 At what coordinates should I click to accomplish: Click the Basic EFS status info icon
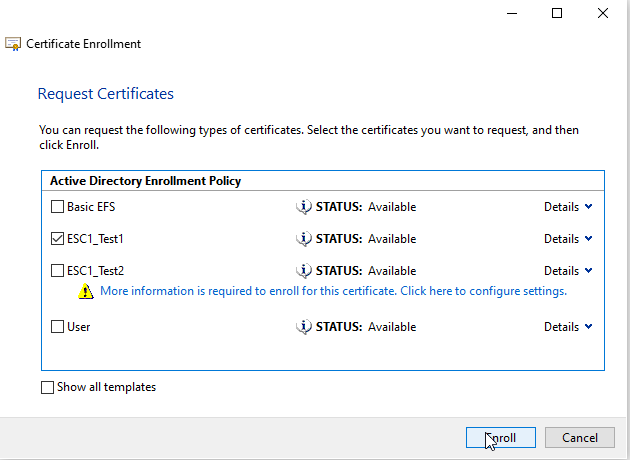[x=304, y=207]
